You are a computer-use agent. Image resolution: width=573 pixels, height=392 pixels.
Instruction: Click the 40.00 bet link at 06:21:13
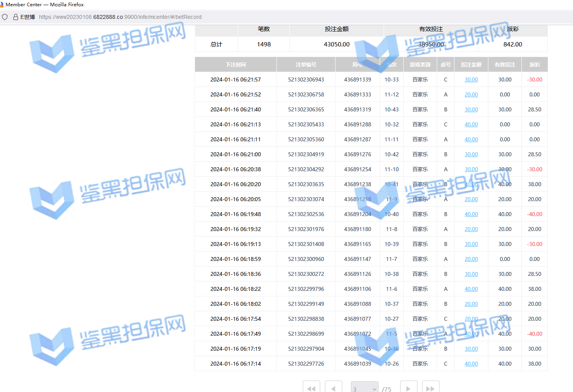click(x=471, y=124)
